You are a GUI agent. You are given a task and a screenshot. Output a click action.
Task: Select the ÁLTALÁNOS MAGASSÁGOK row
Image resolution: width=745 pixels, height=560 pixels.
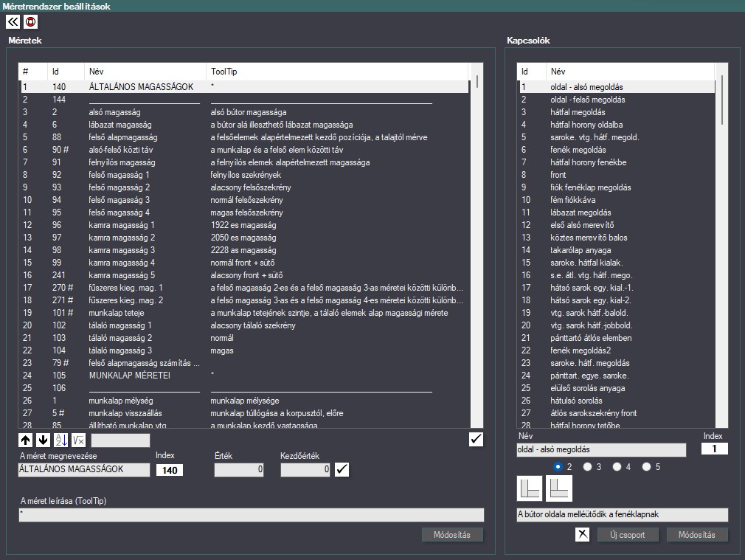(243, 87)
